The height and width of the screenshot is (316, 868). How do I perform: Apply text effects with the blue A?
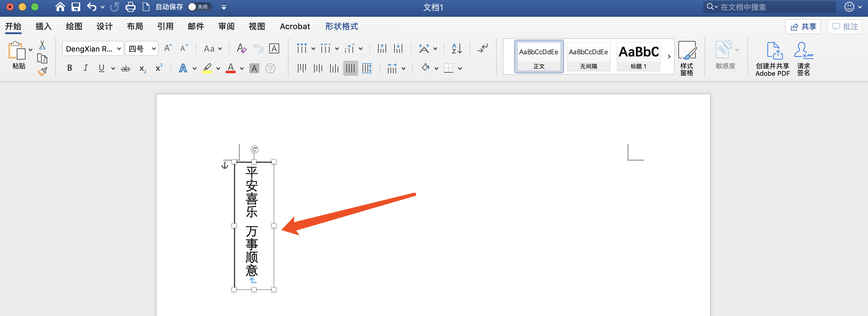pos(183,68)
